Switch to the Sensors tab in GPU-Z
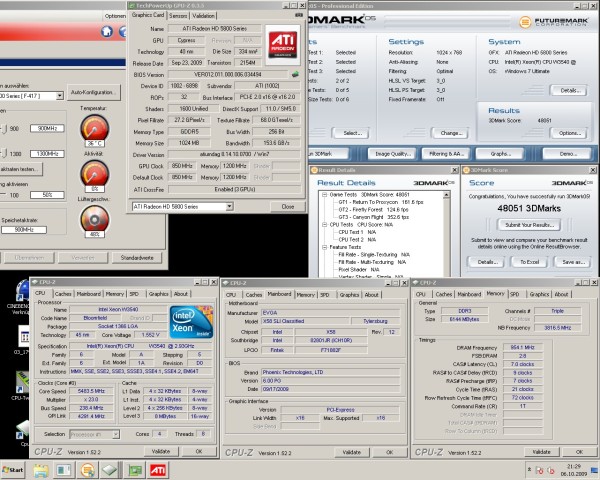The width and height of the screenshot is (600, 480). pos(177,16)
